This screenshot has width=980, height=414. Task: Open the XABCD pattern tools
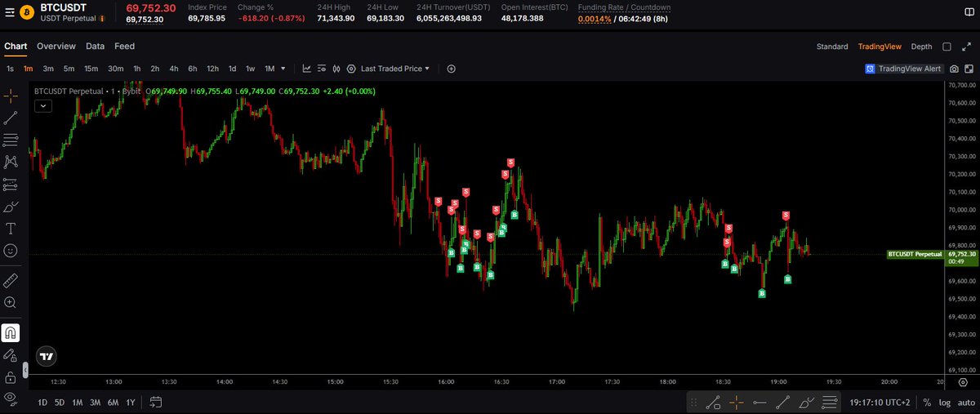pyautogui.click(x=11, y=162)
